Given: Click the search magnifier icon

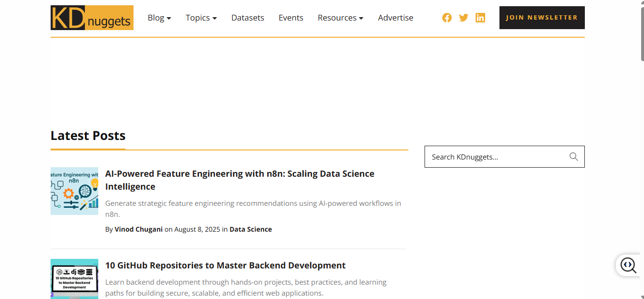Looking at the screenshot, I should [573, 157].
